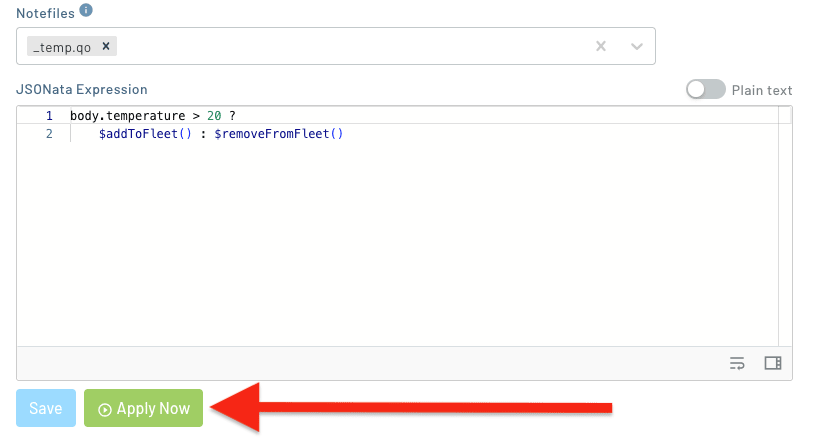This screenshot has width=818, height=441.
Task: Open the Notefiles dropdown chevron
Action: click(x=636, y=46)
